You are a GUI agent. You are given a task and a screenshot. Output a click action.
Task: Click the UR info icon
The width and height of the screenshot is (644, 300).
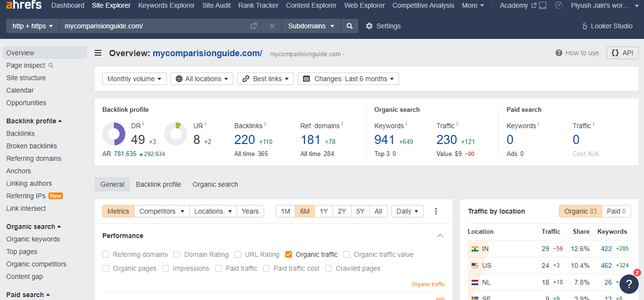206,124
